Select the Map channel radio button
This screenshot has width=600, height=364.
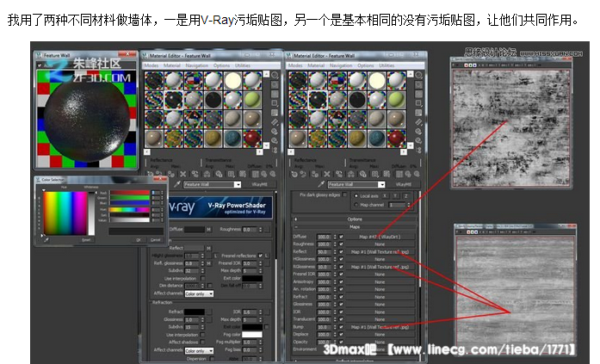pos(356,205)
